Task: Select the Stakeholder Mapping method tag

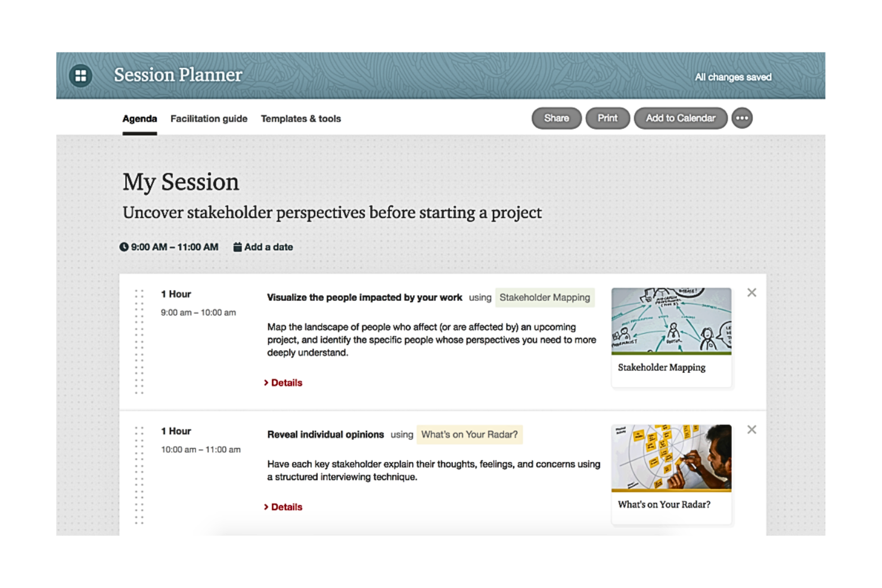Action: point(544,297)
